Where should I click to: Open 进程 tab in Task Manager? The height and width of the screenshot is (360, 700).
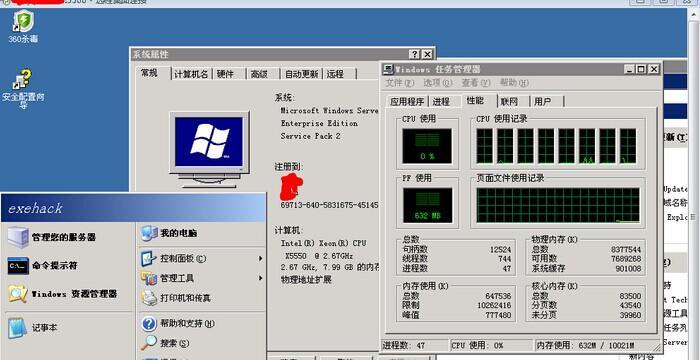[x=441, y=102]
